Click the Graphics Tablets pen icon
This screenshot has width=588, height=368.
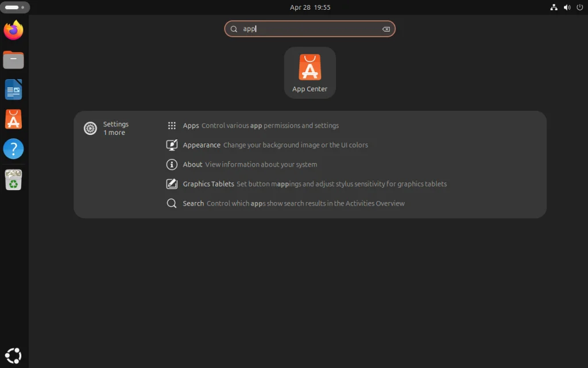pyautogui.click(x=172, y=184)
